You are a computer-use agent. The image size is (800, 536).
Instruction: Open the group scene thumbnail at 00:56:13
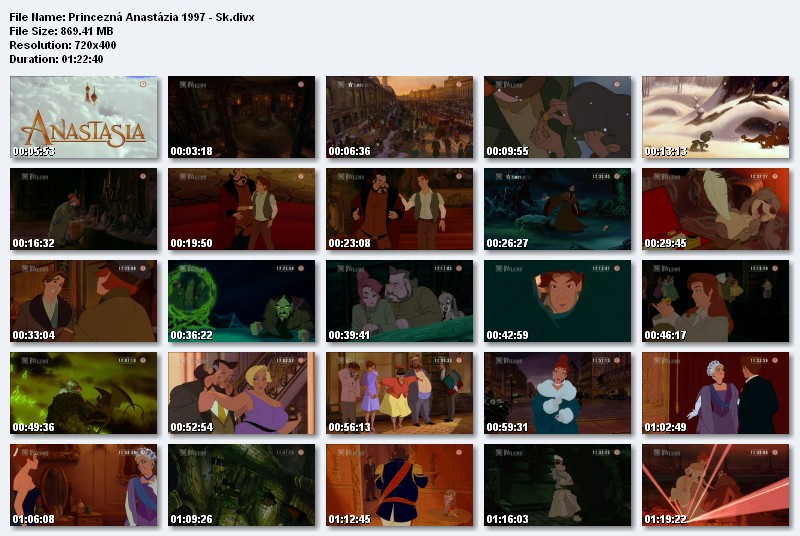[399, 393]
